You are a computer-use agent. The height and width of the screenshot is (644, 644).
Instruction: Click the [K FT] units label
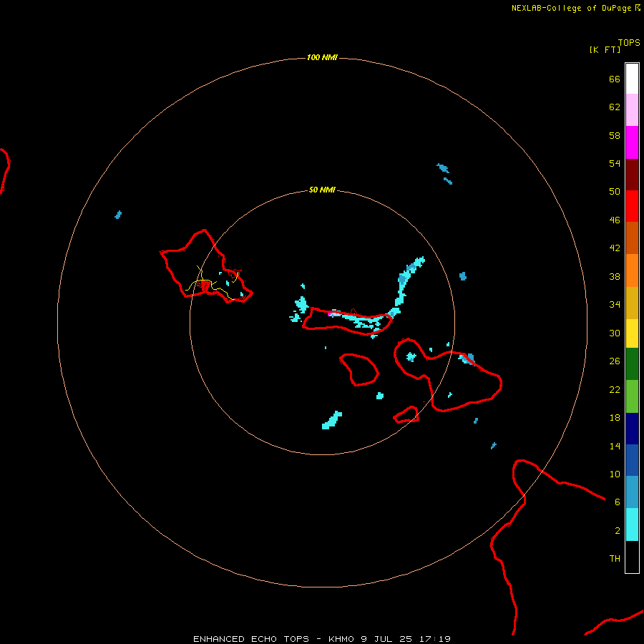[605, 49]
